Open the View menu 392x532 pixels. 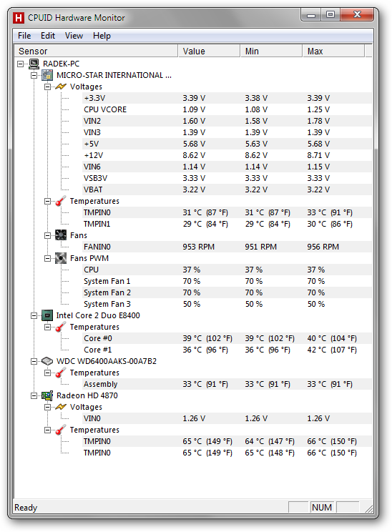click(x=74, y=36)
